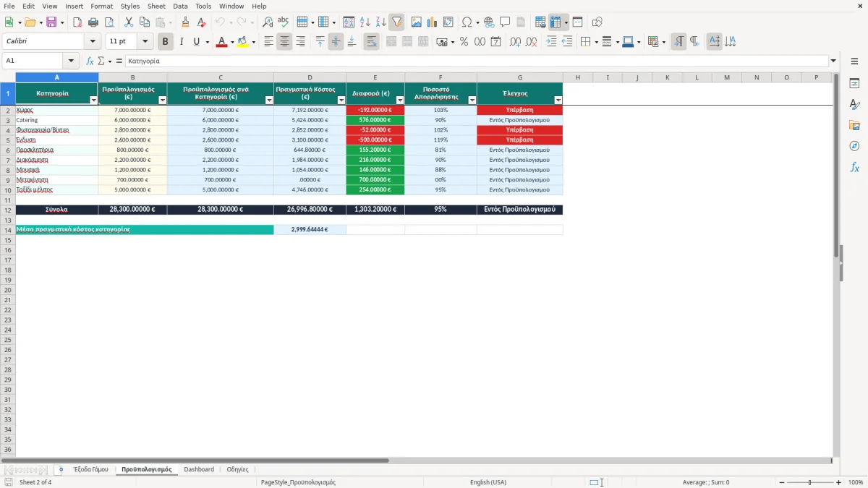Save the spreadsheet with the Save icon
The image size is (868, 488).
click(51, 22)
